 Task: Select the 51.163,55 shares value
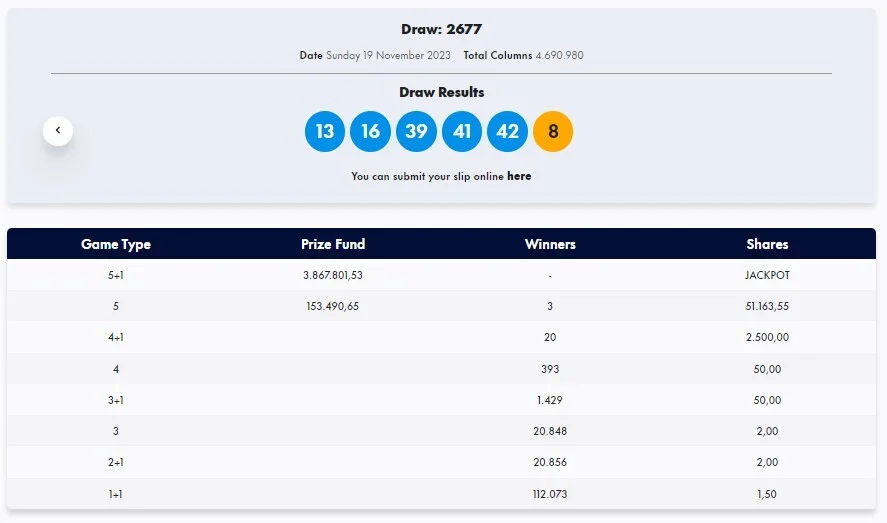coord(767,306)
